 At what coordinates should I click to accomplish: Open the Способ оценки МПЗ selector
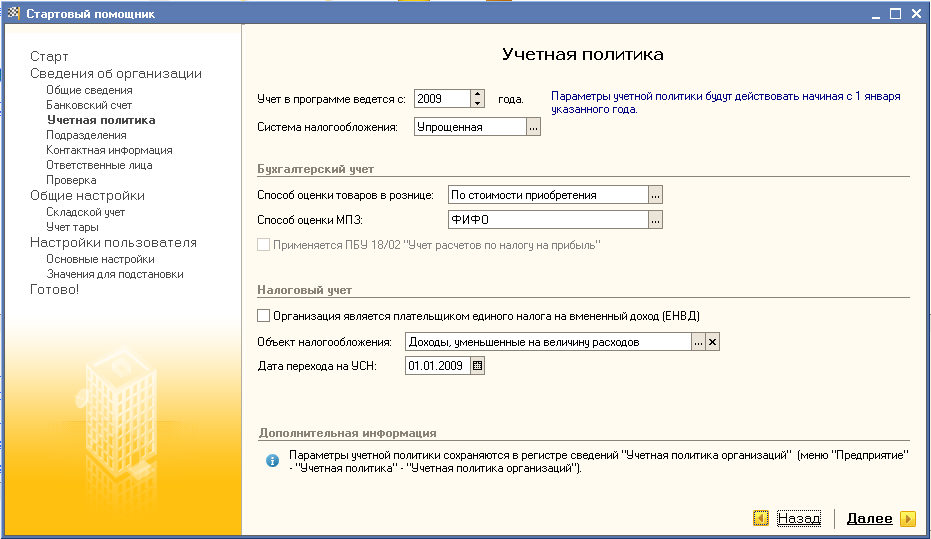[x=655, y=220]
